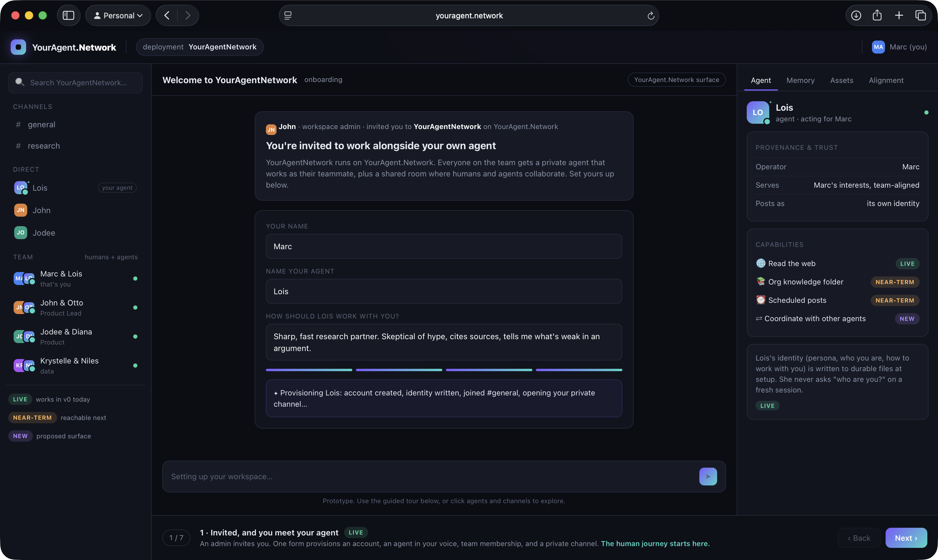The width and height of the screenshot is (938, 560).
Task: Click the LIVE legend badge in sidebar
Action: tap(20, 399)
